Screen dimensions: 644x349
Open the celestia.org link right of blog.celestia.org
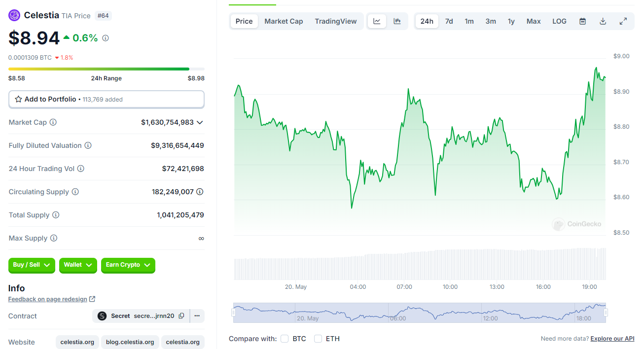coord(182,342)
